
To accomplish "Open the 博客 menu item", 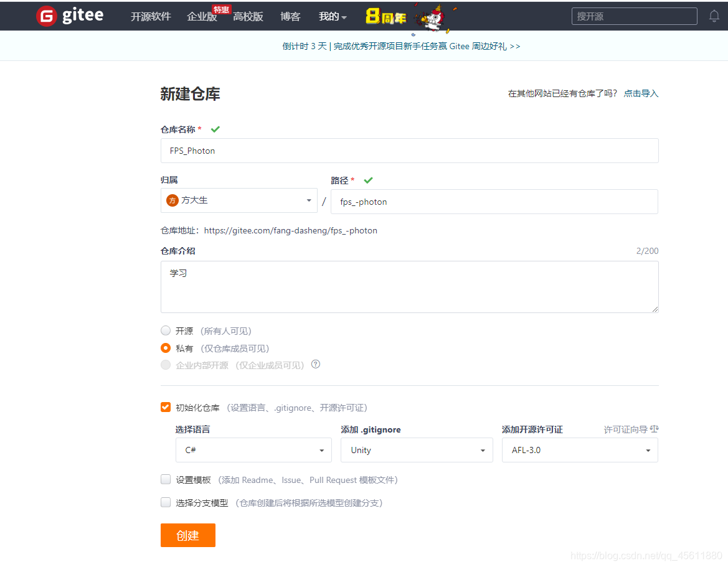I will click(x=290, y=17).
